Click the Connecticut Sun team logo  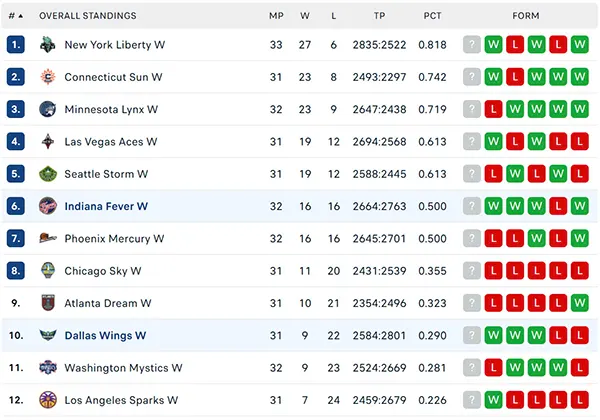[x=48, y=77]
